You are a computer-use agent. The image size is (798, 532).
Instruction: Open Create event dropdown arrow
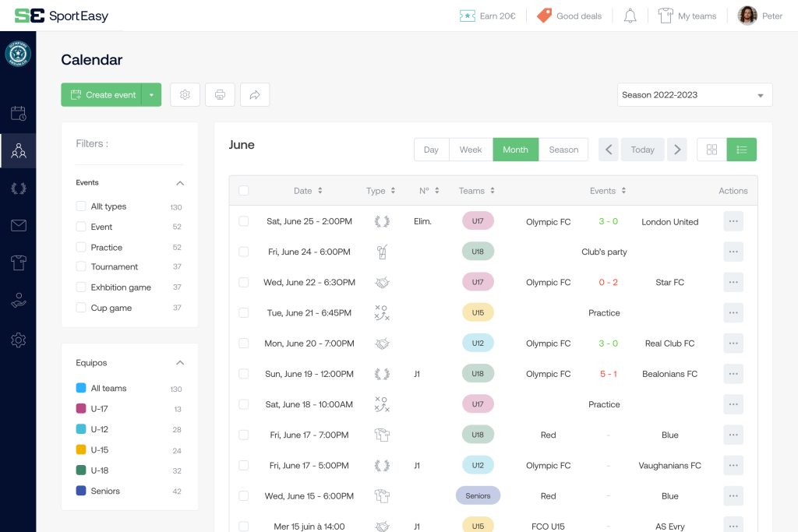[151, 94]
